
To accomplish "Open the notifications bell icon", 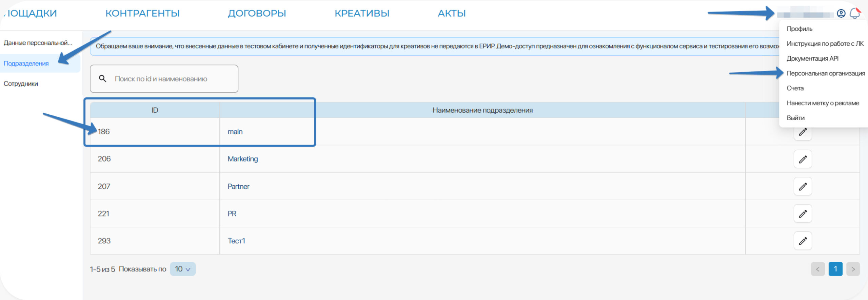I will point(855,14).
